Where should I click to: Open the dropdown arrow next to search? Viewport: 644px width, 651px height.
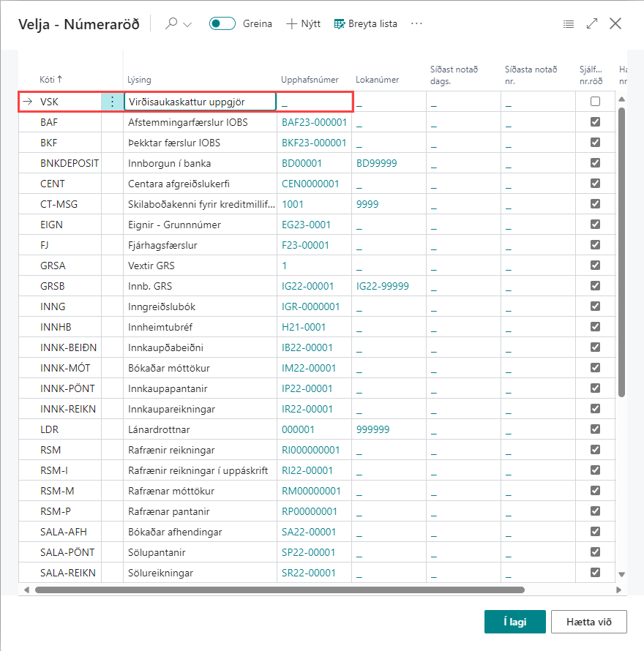click(187, 24)
